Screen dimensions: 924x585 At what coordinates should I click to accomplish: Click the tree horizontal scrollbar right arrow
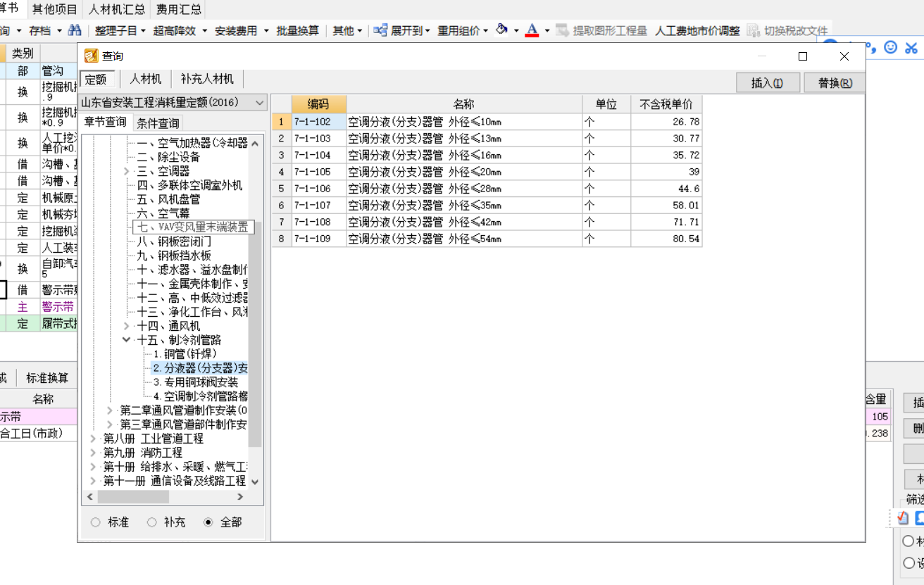point(240,496)
